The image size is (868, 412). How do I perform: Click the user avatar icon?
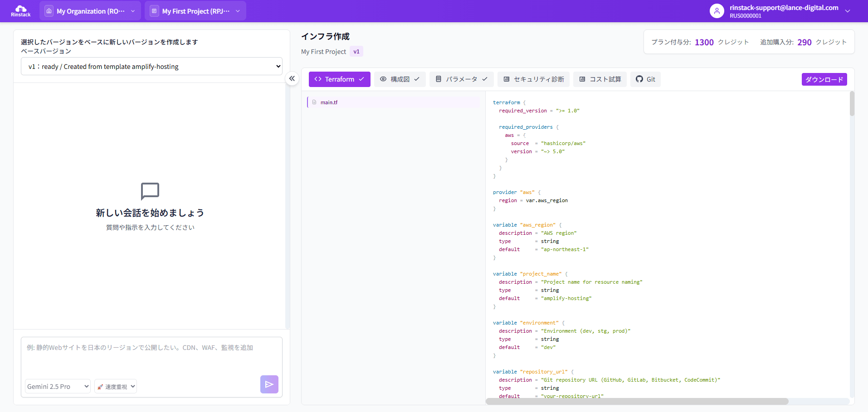point(717,11)
